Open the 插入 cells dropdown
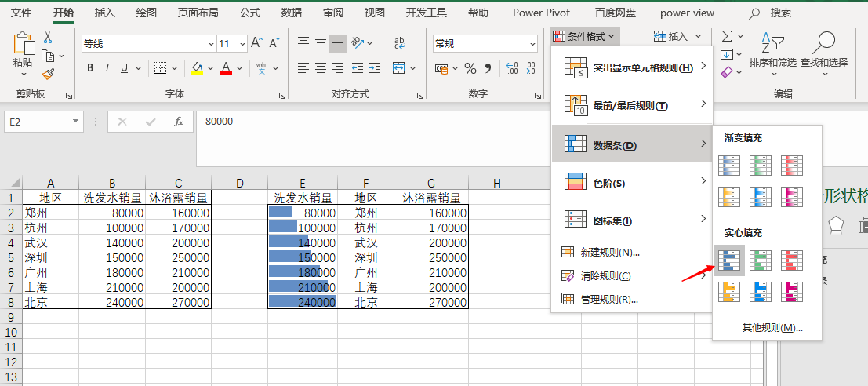 pos(677,37)
